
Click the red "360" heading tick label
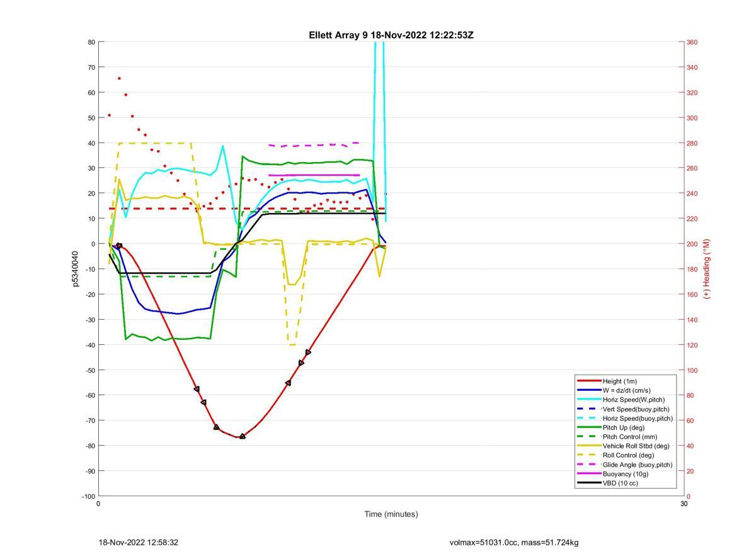pyautogui.click(x=692, y=42)
